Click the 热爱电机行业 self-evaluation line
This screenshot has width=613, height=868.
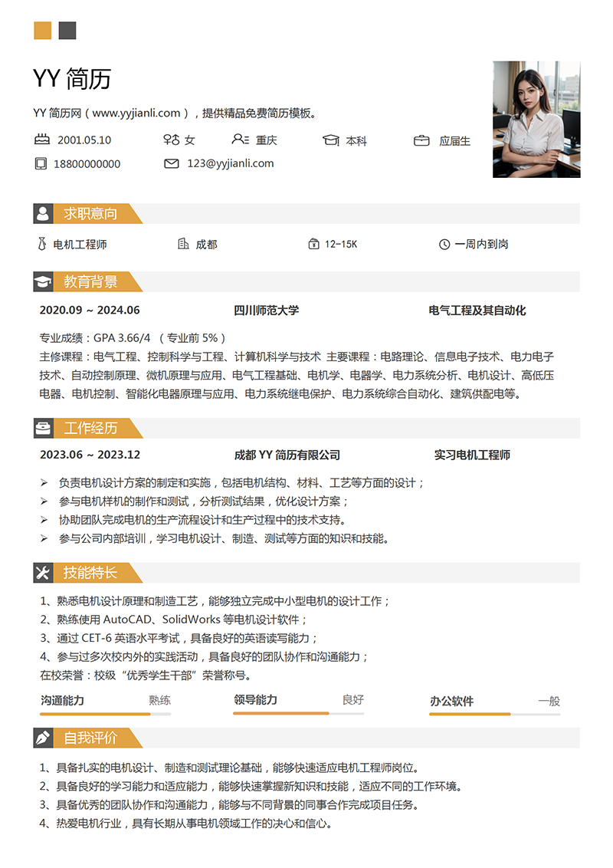pyautogui.click(x=186, y=824)
